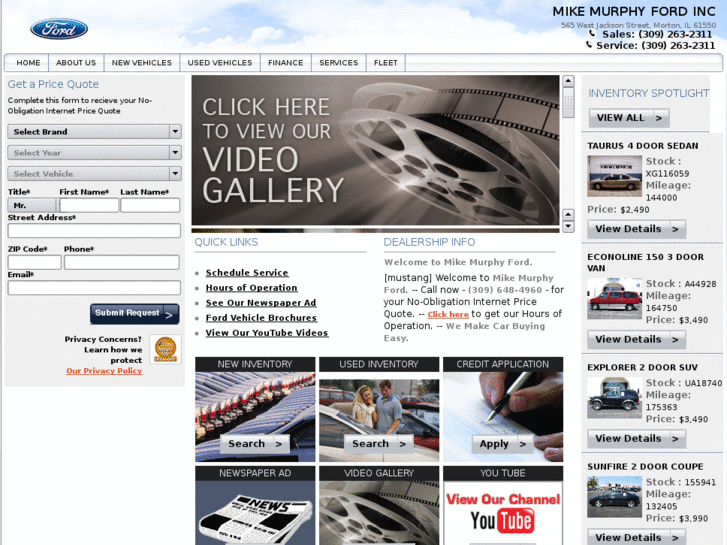Click the Explorer SUV thumbnail photo
This screenshot has height=545, width=727.
tap(614, 398)
